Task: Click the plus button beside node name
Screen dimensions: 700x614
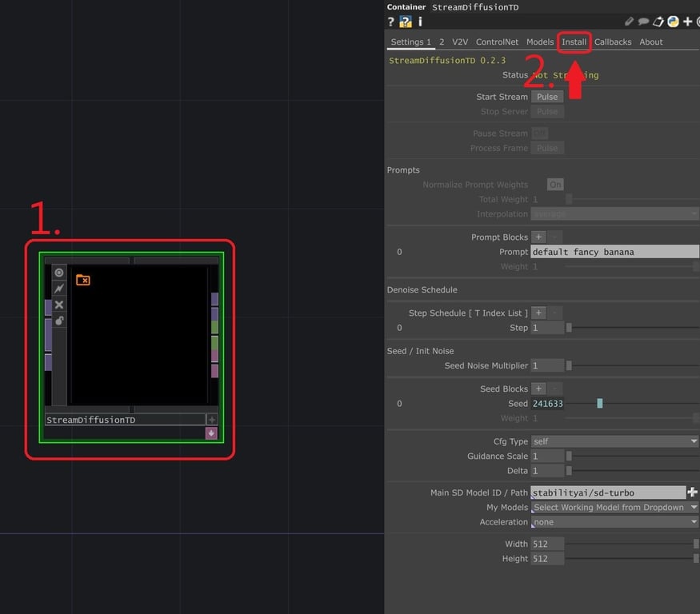Action: coord(212,420)
